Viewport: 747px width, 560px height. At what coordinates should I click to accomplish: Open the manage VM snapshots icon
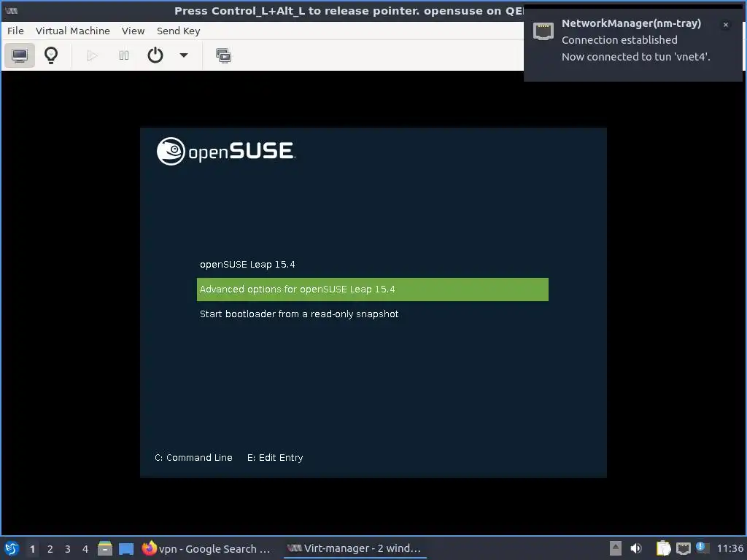[x=223, y=55]
